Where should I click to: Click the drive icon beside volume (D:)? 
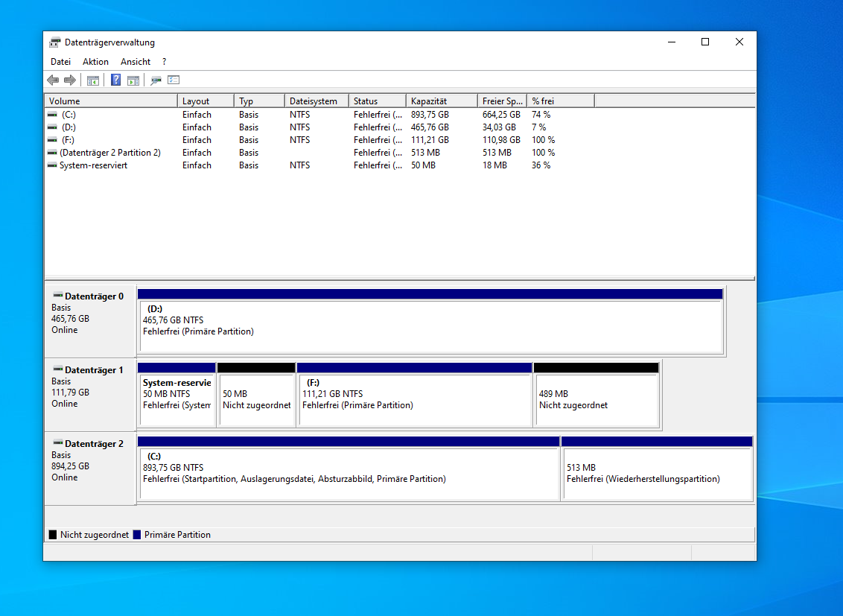point(52,127)
